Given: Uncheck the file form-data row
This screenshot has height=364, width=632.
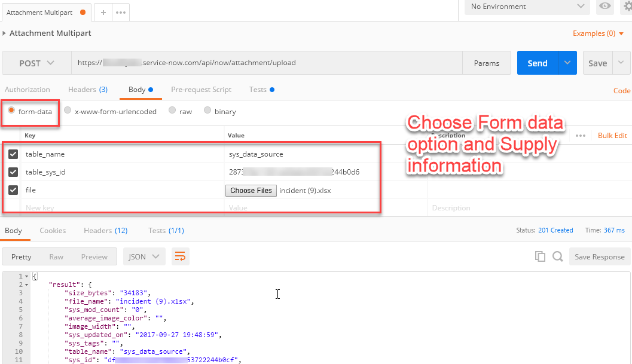Looking at the screenshot, I should 14,190.
